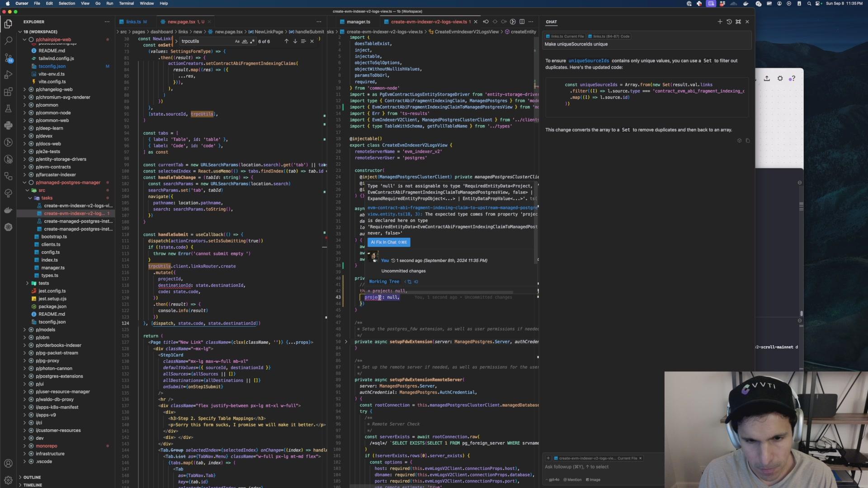The image size is (868, 488).
Task: Open Manage gear at activity bar bottom
Action: [8, 480]
